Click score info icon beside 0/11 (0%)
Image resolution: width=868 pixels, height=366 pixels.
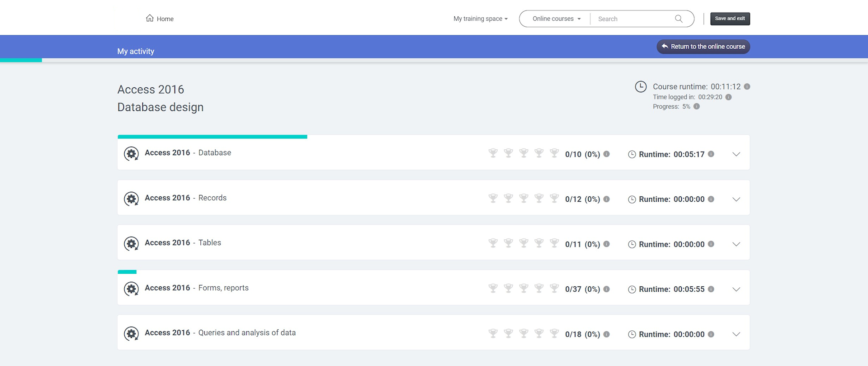(x=607, y=244)
